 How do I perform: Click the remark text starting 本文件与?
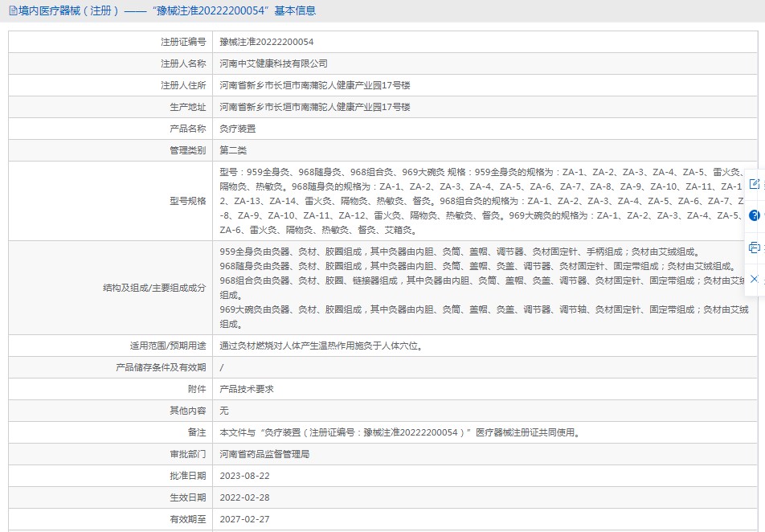399,432
